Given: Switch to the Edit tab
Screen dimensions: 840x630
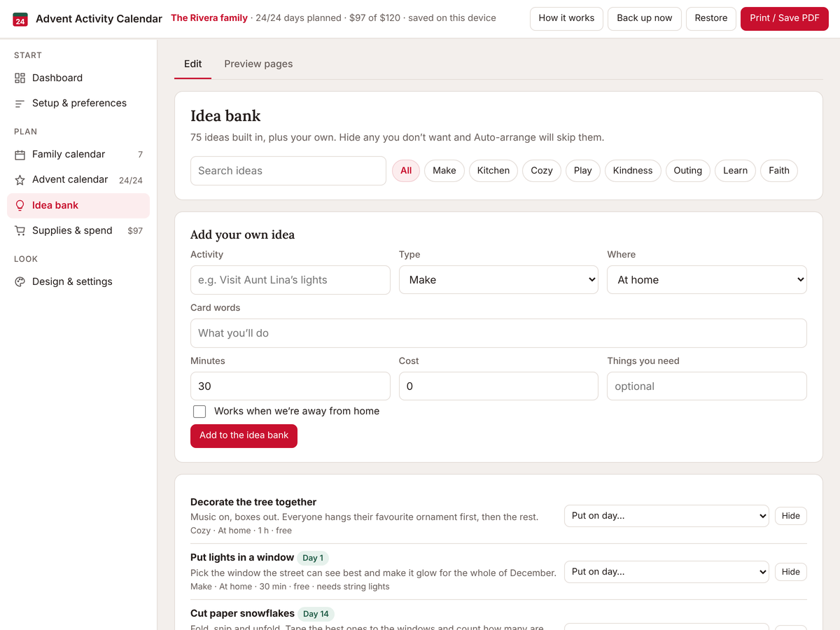Looking at the screenshot, I should click(x=192, y=64).
